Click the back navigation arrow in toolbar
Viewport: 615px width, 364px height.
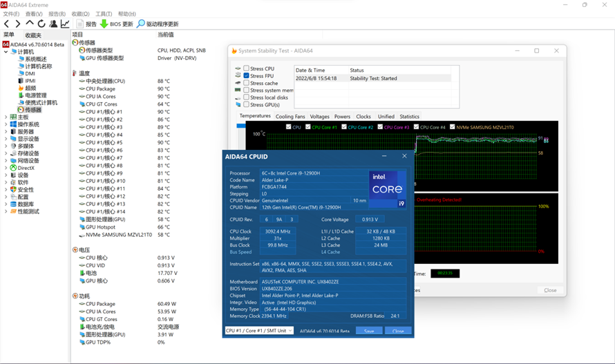[x=7, y=24]
